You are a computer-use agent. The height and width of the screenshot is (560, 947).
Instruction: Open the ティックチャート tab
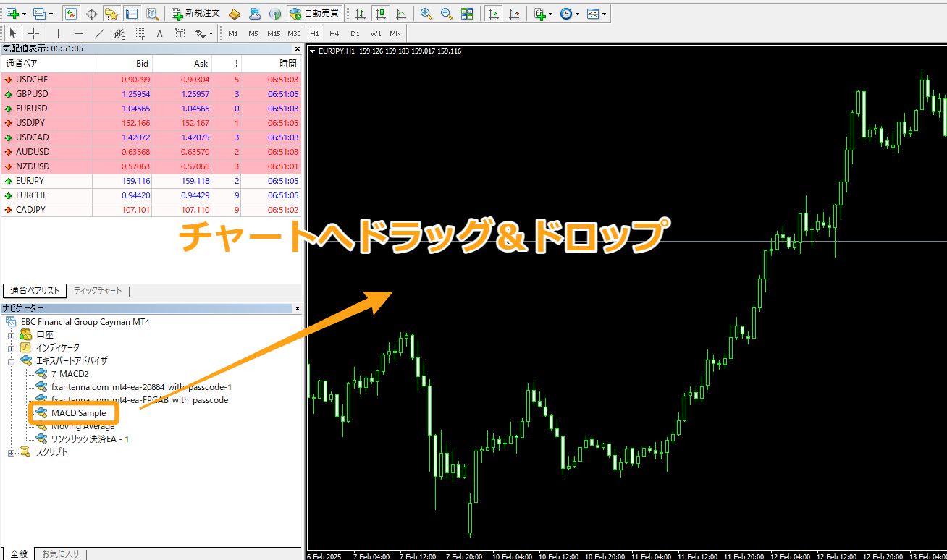point(98,291)
